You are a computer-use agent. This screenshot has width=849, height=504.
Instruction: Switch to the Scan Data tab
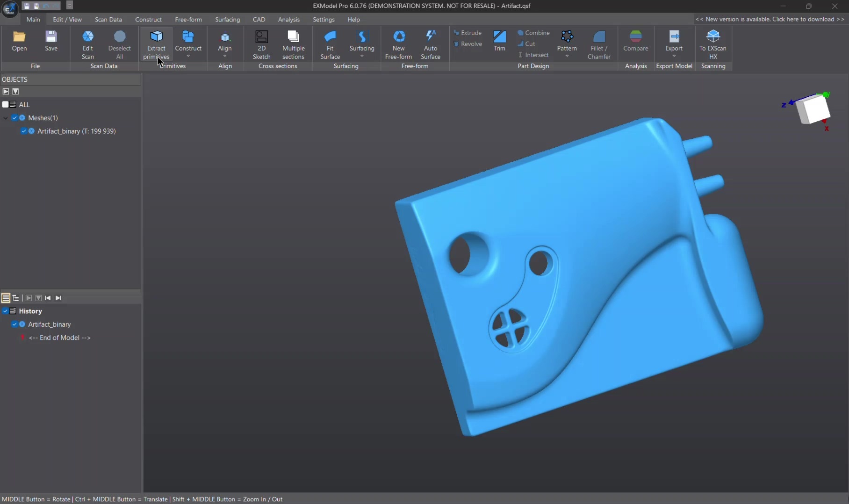108,20
